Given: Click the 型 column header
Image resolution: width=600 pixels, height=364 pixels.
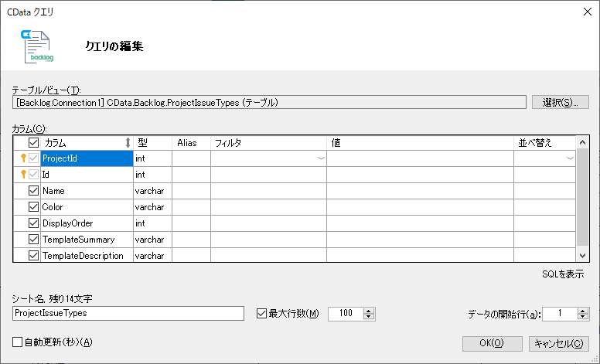Looking at the screenshot, I should pos(152,143).
